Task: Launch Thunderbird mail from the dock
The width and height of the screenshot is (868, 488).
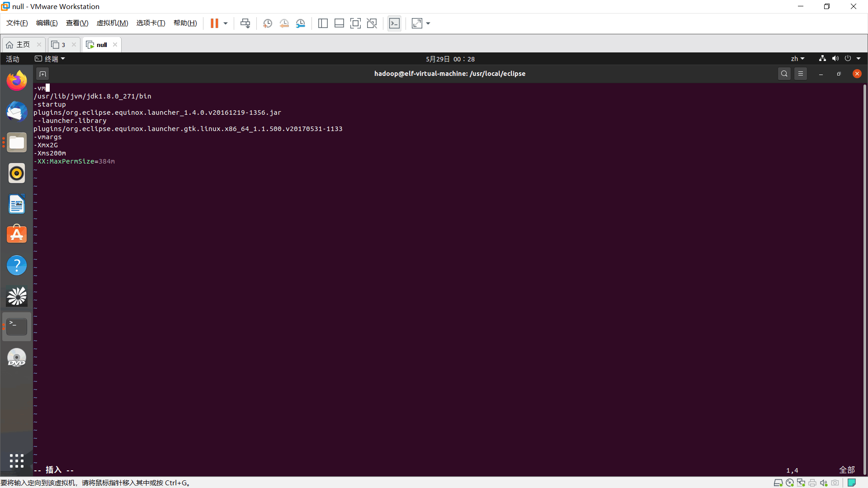Action: [x=17, y=112]
